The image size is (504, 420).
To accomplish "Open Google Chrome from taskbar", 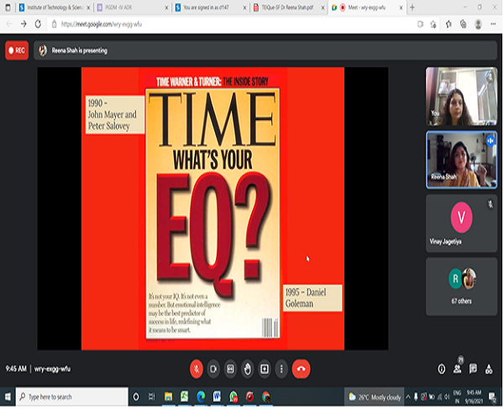I will coord(266,396).
